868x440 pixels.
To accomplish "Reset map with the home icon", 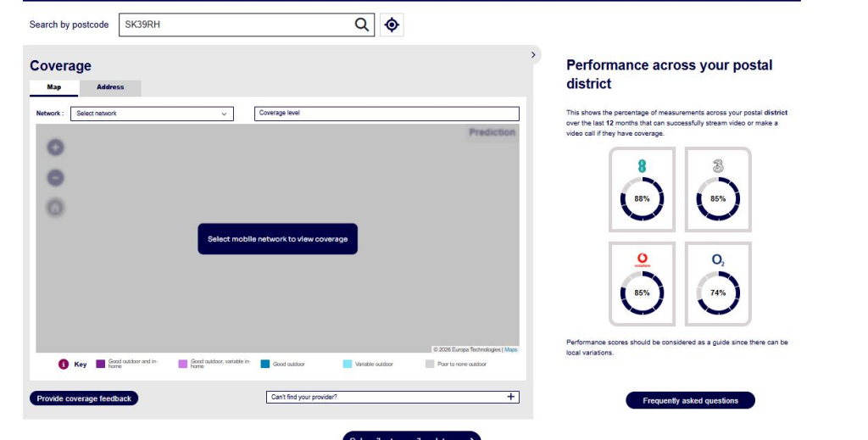I will 55,208.
